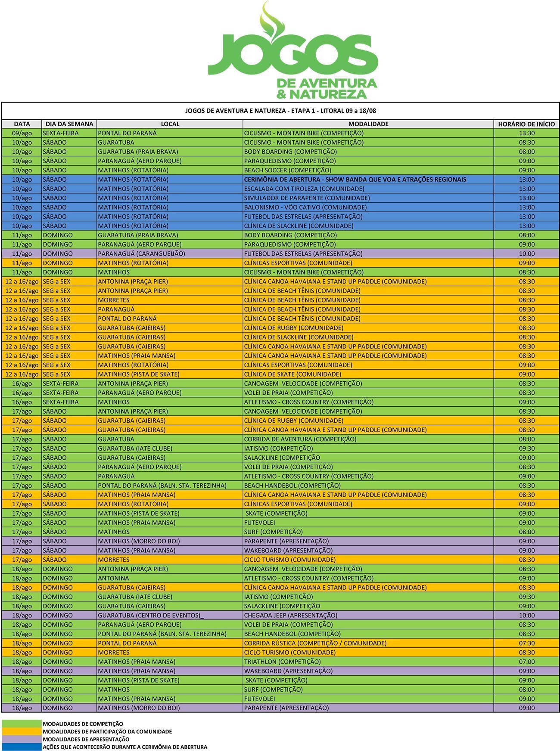Click 'SKATE (COMPETIÇÃO)' in the 17/ago row
The height and width of the screenshot is (751, 560).
(368, 513)
